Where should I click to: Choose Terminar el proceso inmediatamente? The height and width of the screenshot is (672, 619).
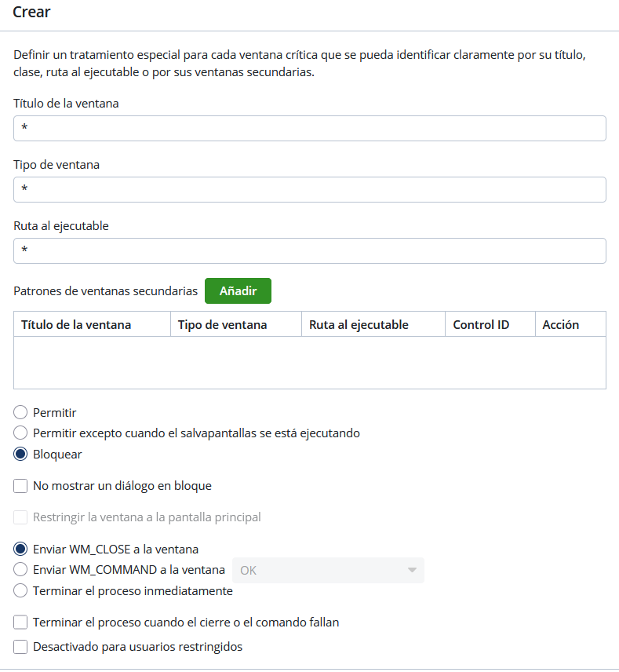point(20,590)
